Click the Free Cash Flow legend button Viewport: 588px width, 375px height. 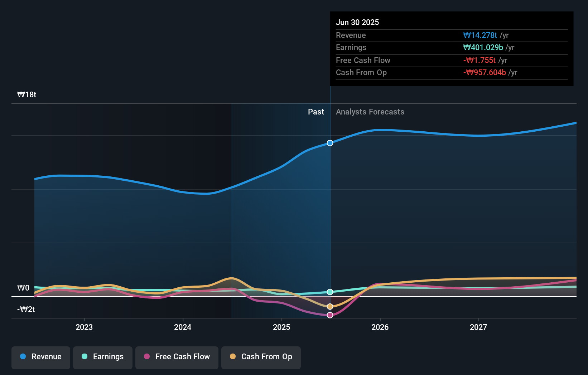pos(177,357)
